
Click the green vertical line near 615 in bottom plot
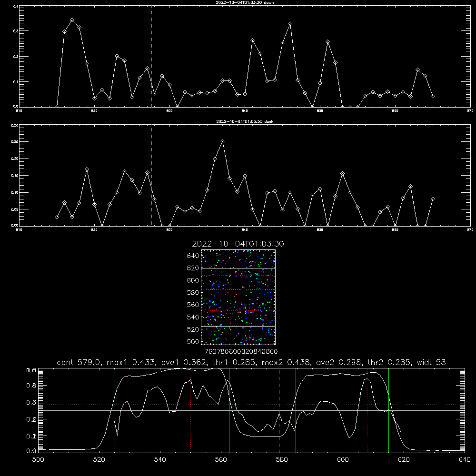pyautogui.click(x=388, y=410)
